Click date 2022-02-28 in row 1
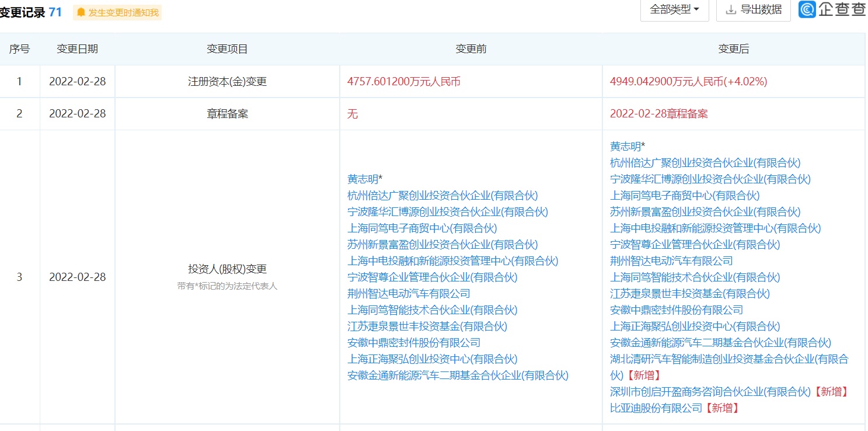Screen dimensions: 868x431 77,82
